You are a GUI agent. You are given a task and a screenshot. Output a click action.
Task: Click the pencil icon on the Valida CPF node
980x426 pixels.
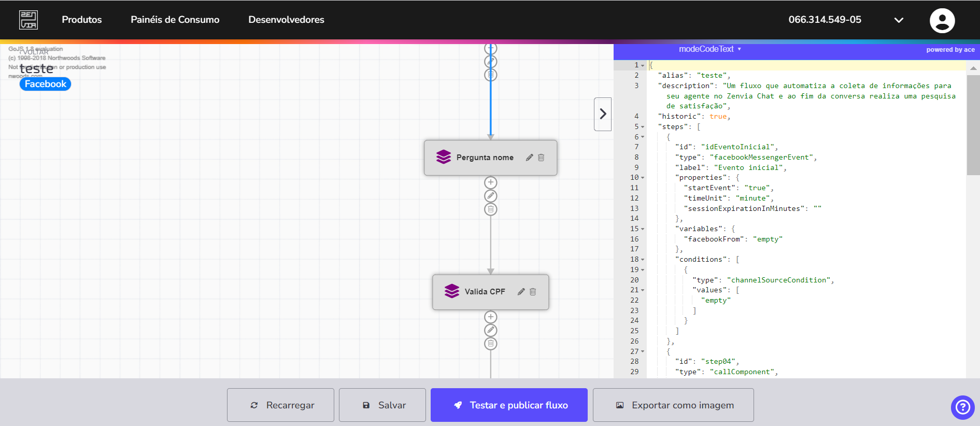click(x=521, y=292)
